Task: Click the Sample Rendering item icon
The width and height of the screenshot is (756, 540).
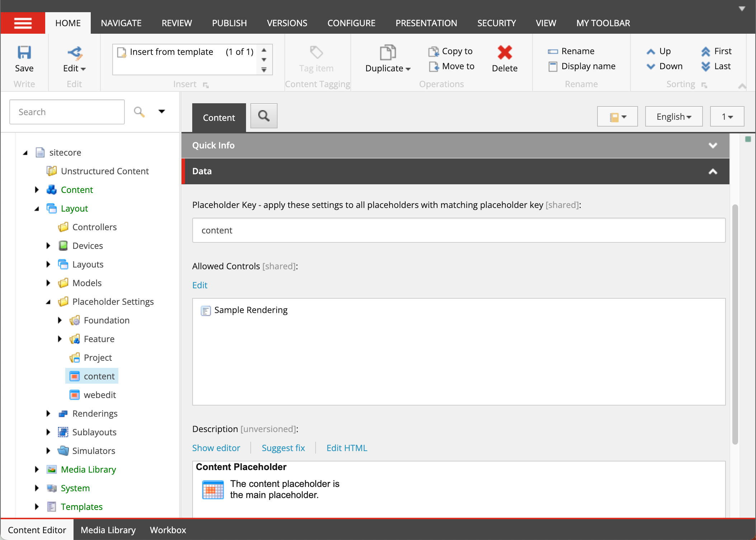Action: click(205, 311)
